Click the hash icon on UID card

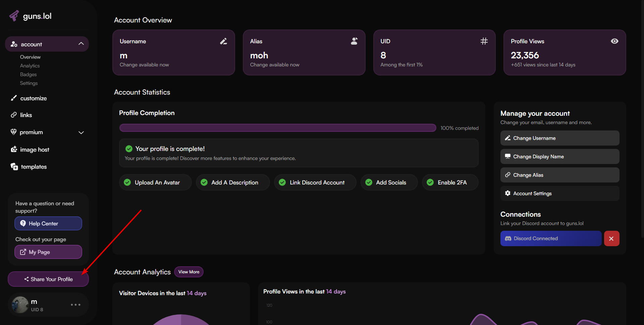[484, 41]
